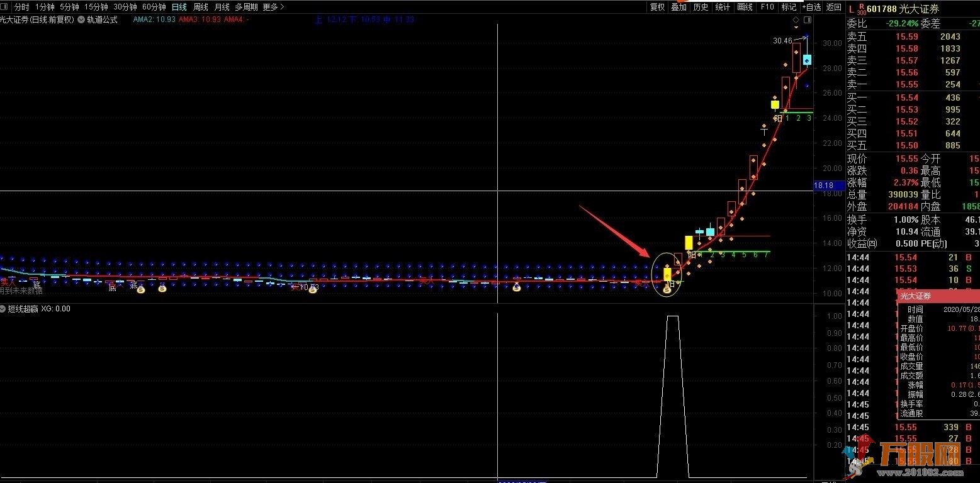980x483 pixels.
Task: Expand the 短线超赢 sub-indicator dropdown arrow
Action: pos(3,309)
